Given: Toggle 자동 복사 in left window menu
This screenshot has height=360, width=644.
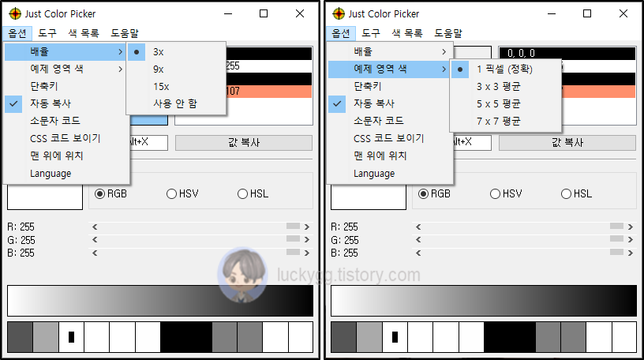Looking at the screenshot, I should 66,103.
